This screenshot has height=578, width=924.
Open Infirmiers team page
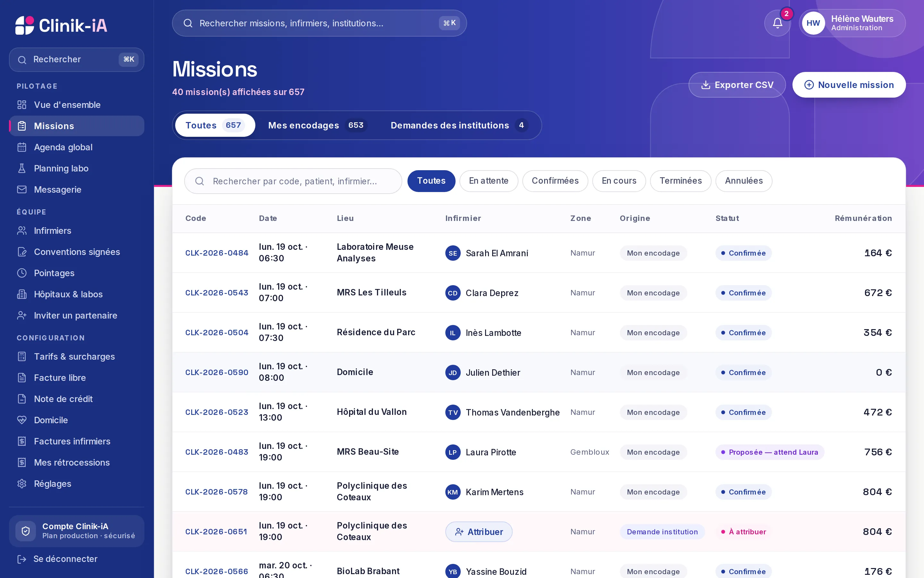point(76,231)
